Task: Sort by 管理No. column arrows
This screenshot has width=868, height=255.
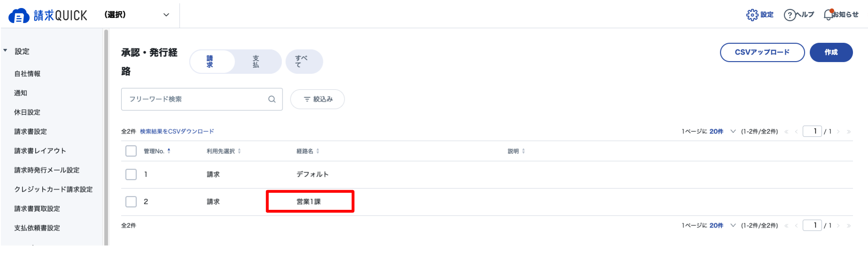Action: (x=169, y=151)
